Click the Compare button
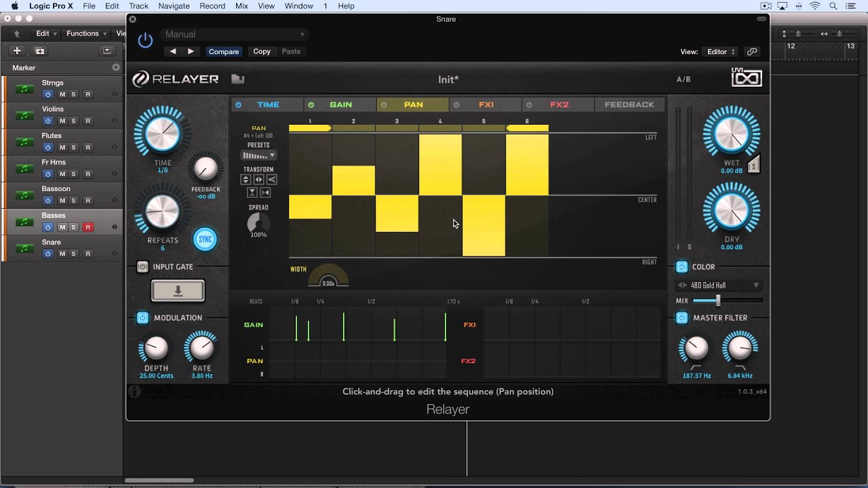868x488 pixels. point(224,52)
